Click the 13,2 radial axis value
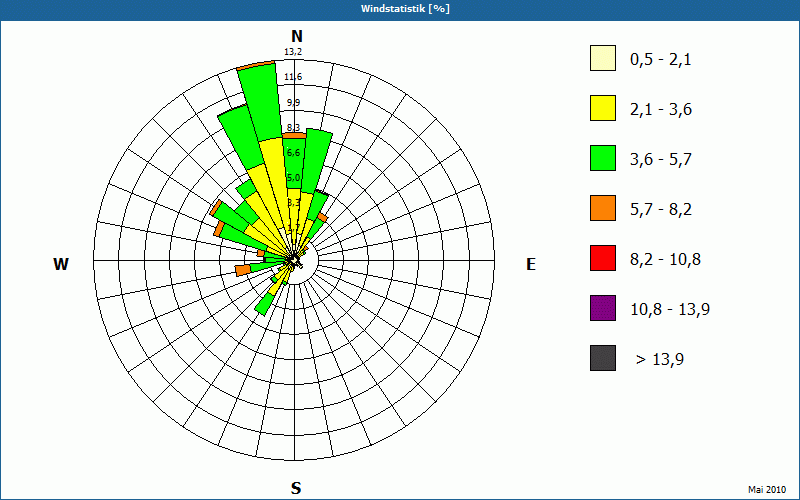Viewport: 800px width, 500px height. 293,52
